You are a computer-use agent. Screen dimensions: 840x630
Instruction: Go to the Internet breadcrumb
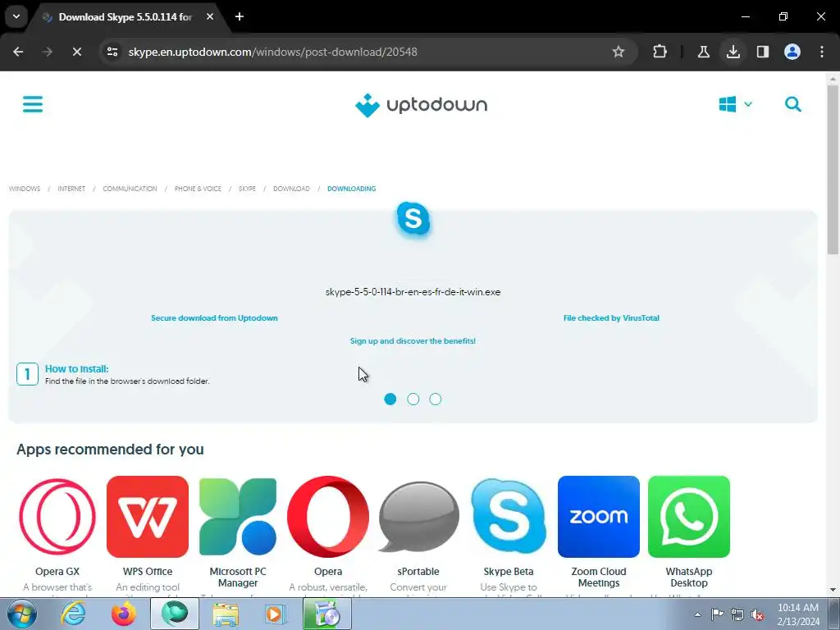(x=71, y=189)
